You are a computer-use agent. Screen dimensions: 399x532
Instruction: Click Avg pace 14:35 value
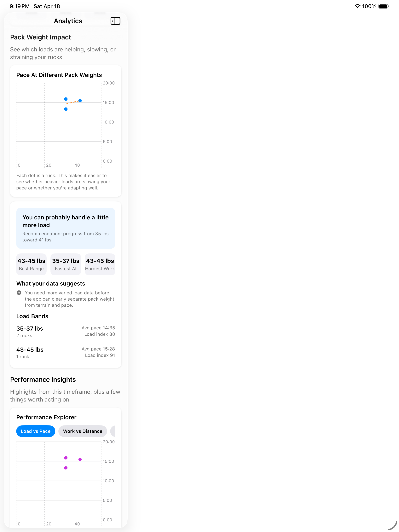pos(98,328)
